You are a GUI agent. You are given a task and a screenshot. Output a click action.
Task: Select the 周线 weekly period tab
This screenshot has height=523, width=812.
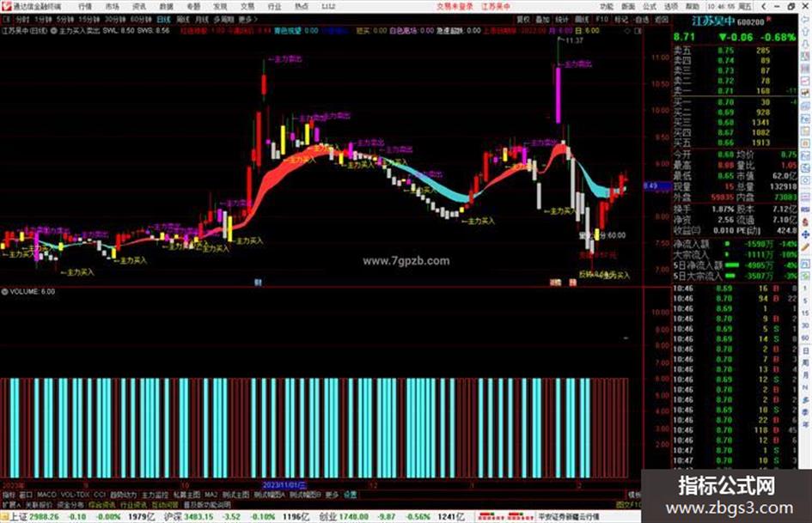coord(183,19)
